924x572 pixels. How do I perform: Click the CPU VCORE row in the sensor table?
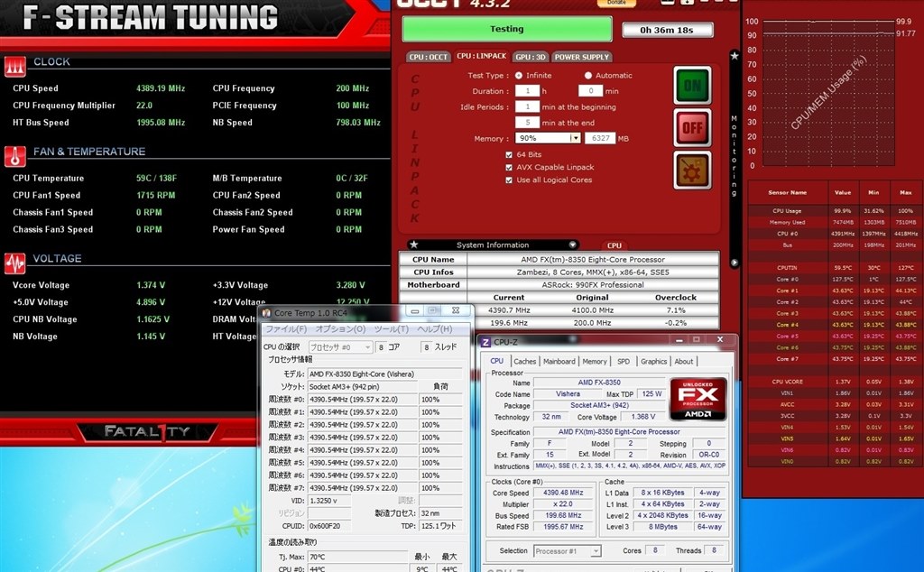click(x=833, y=382)
